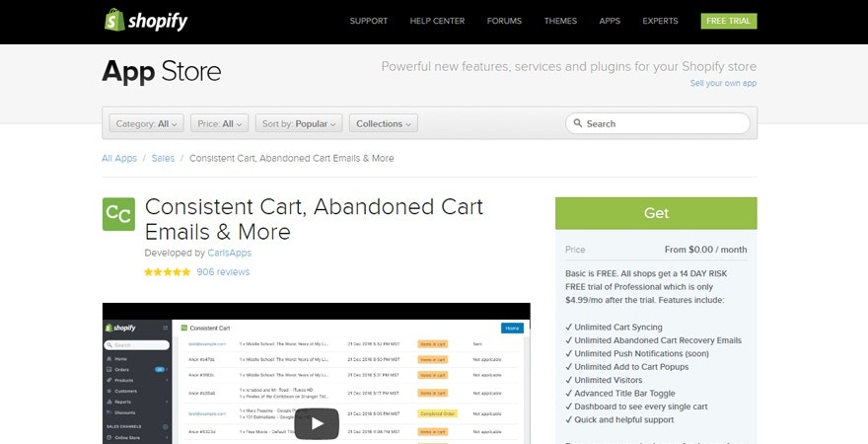Go to Help Center in navigation
The image size is (868, 444).
(x=437, y=21)
